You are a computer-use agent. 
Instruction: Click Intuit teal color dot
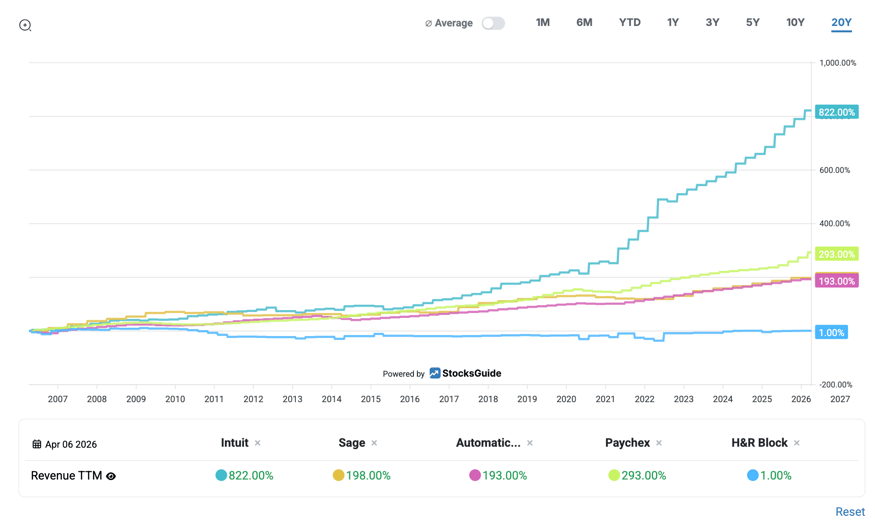221,475
